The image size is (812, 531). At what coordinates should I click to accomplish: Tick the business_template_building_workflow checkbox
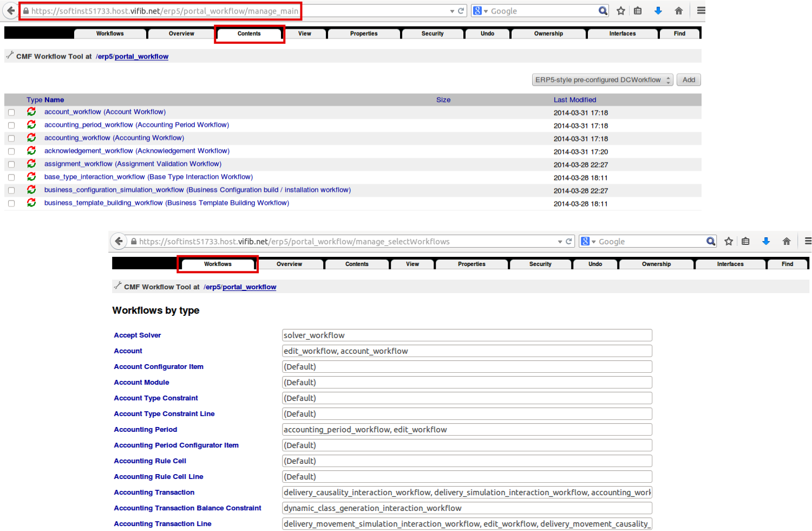pyautogui.click(x=11, y=204)
